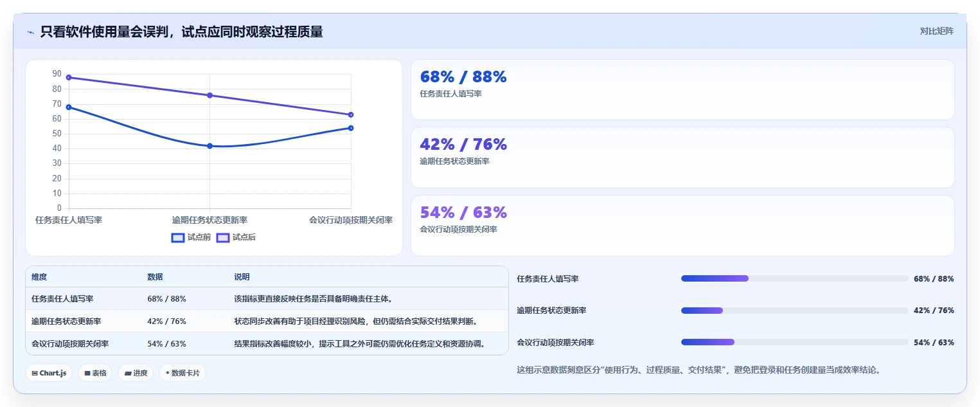Click the 42% / 76% table cell
This screenshot has width=980, height=407.
pyautogui.click(x=166, y=321)
